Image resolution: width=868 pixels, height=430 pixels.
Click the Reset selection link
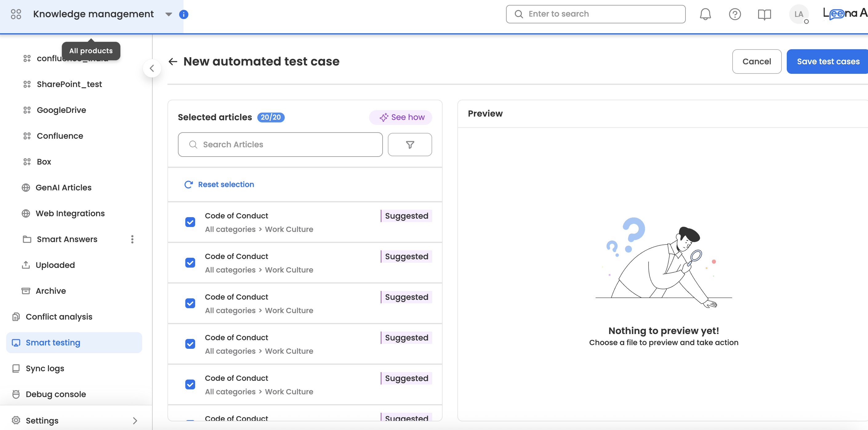(225, 184)
